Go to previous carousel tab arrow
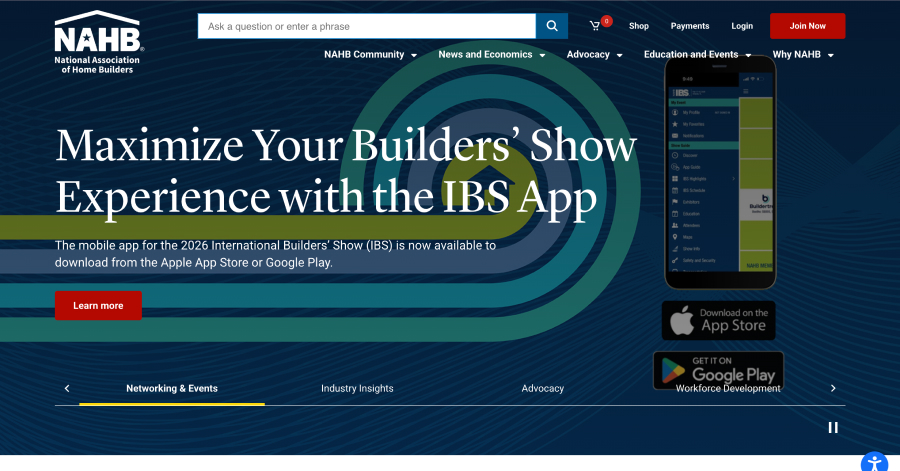900x471 pixels. pyautogui.click(x=67, y=388)
